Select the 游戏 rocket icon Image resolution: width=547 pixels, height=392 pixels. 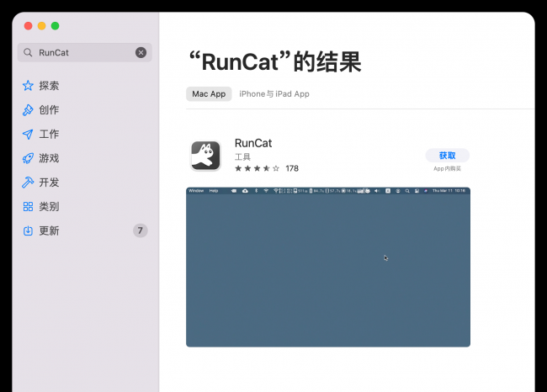28,158
